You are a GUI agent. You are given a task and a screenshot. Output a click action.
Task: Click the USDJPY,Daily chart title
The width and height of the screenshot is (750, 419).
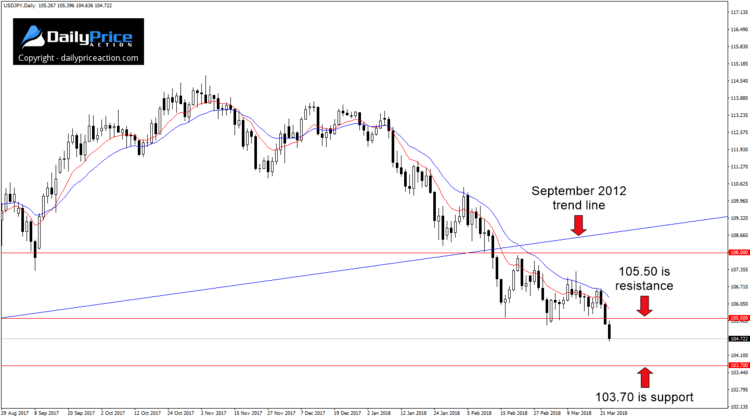click(18, 6)
